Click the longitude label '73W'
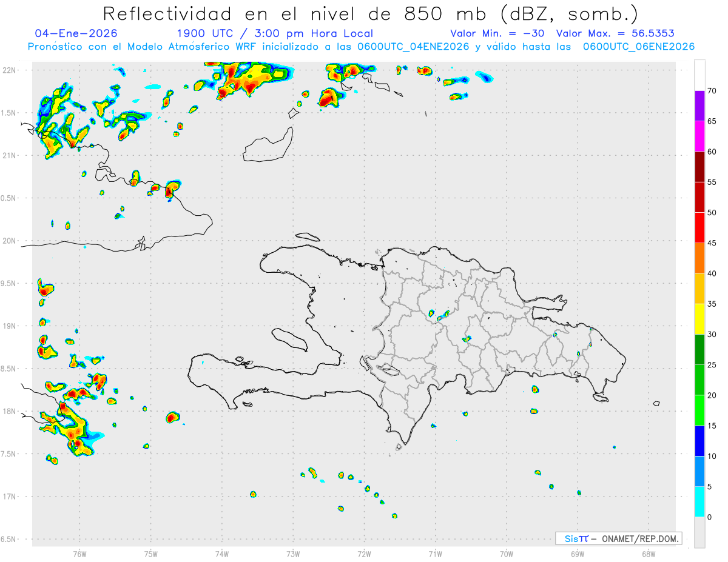 [293, 554]
